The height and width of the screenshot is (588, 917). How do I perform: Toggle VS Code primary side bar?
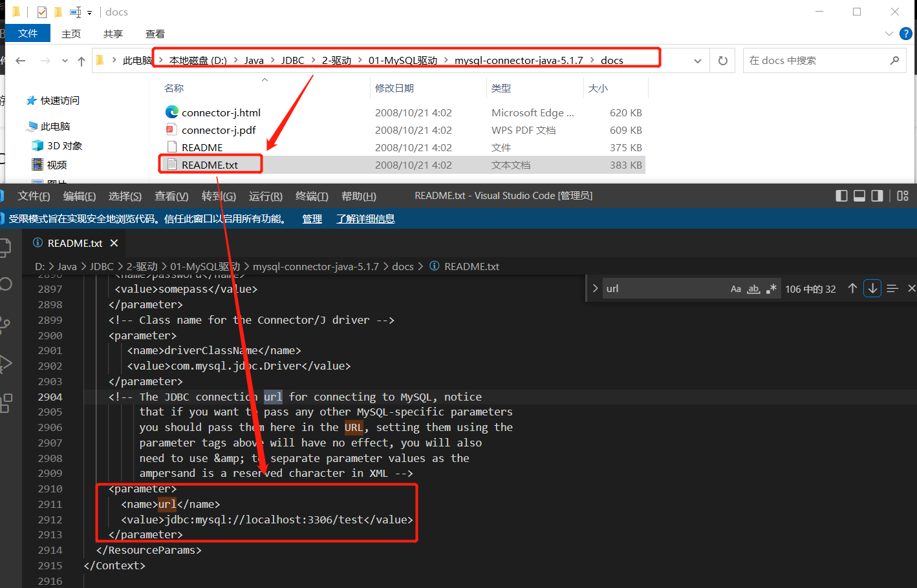coord(841,196)
